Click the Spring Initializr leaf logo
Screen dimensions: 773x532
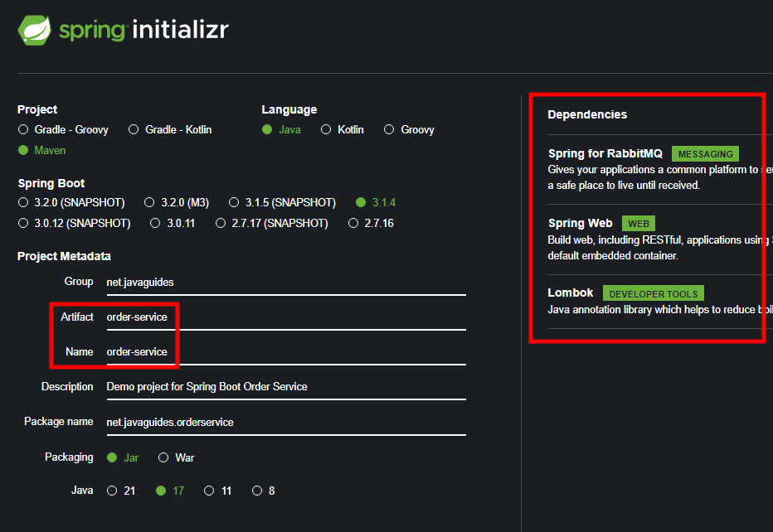(35, 31)
